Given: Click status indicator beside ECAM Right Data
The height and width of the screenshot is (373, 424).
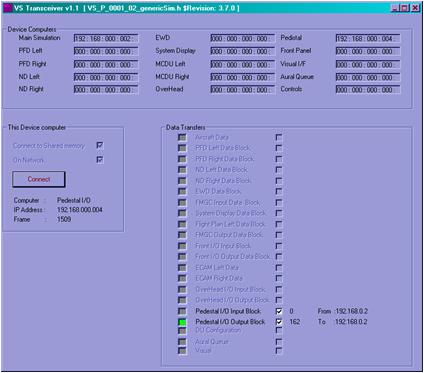Looking at the screenshot, I should point(182,278).
